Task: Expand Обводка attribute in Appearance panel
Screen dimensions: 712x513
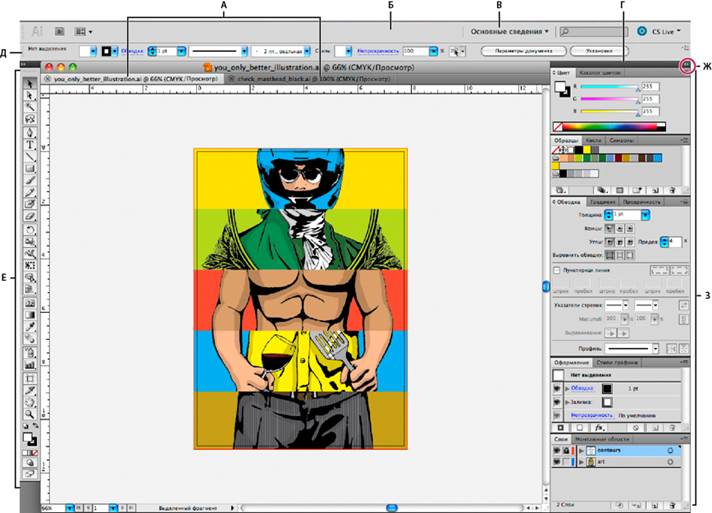Action: (x=567, y=389)
